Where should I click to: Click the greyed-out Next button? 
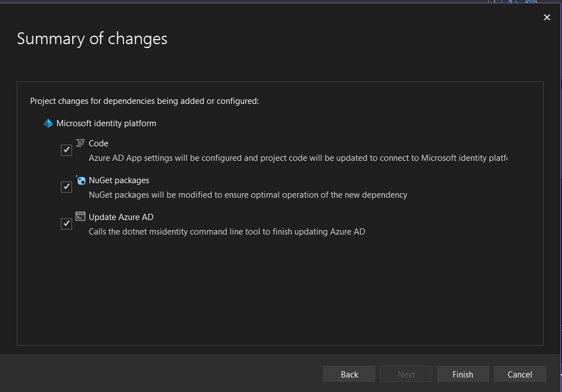406,374
